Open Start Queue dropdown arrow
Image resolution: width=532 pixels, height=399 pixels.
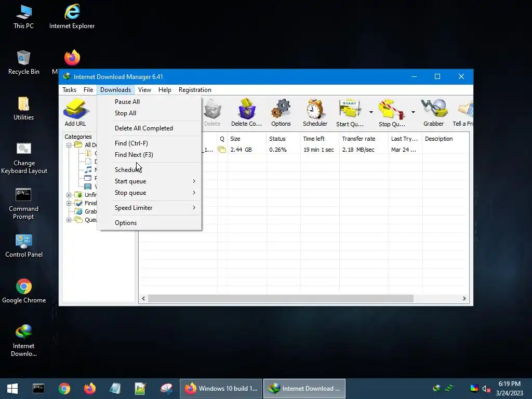click(x=371, y=112)
